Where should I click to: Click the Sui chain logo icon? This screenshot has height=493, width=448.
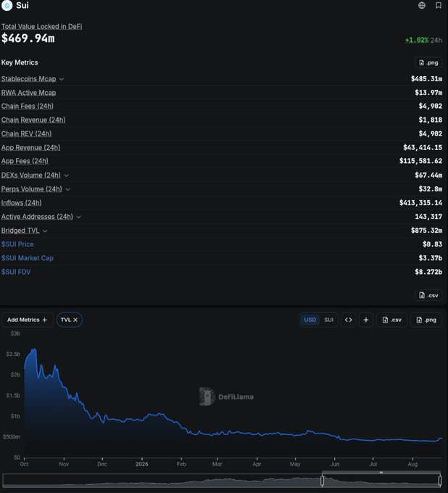click(7, 5)
